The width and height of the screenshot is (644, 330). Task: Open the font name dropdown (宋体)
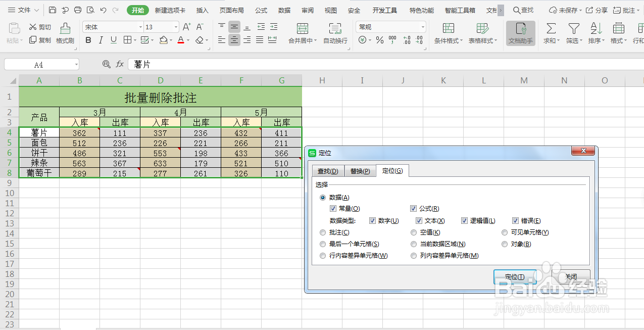tap(140, 27)
